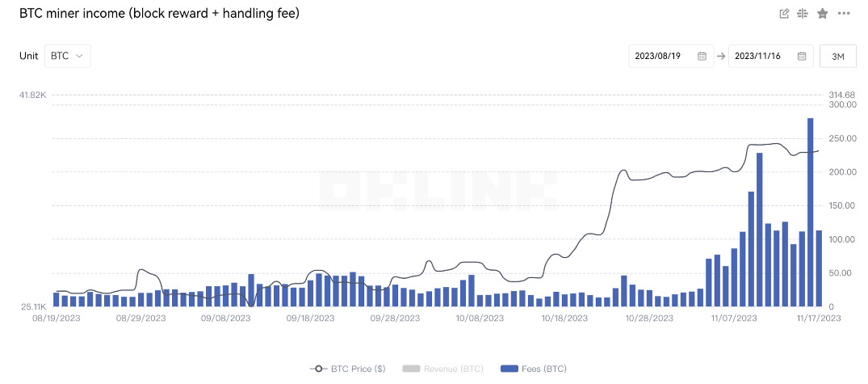Click calendar icon in 2023/08/19 field

pyautogui.click(x=702, y=56)
